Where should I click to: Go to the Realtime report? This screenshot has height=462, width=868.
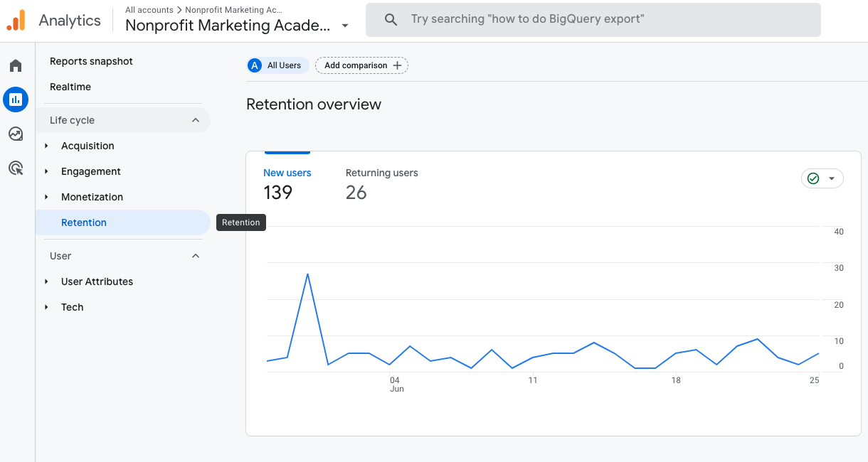(x=70, y=87)
